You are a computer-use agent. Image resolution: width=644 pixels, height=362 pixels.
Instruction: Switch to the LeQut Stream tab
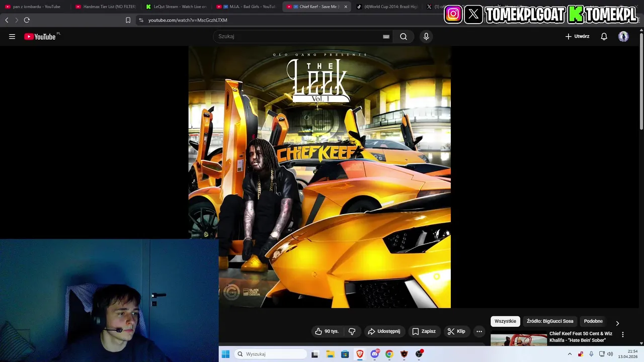pyautogui.click(x=177, y=7)
